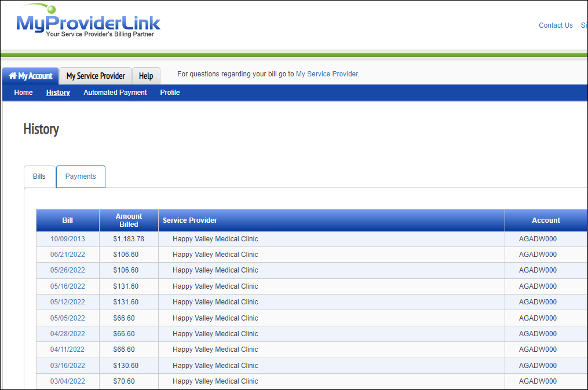Open the 05/05/2022 bill
The height and width of the screenshot is (390, 588).
[68, 318]
